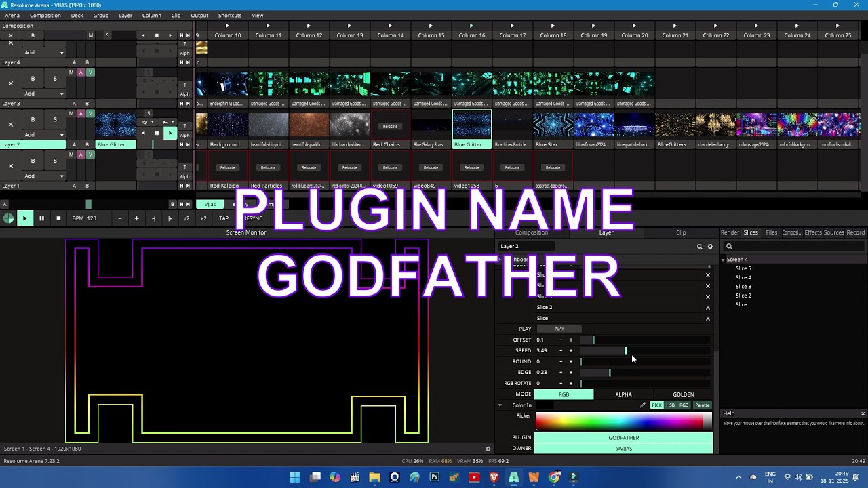Toggle Solo S on Layer 2

pyautogui.click(x=55, y=119)
